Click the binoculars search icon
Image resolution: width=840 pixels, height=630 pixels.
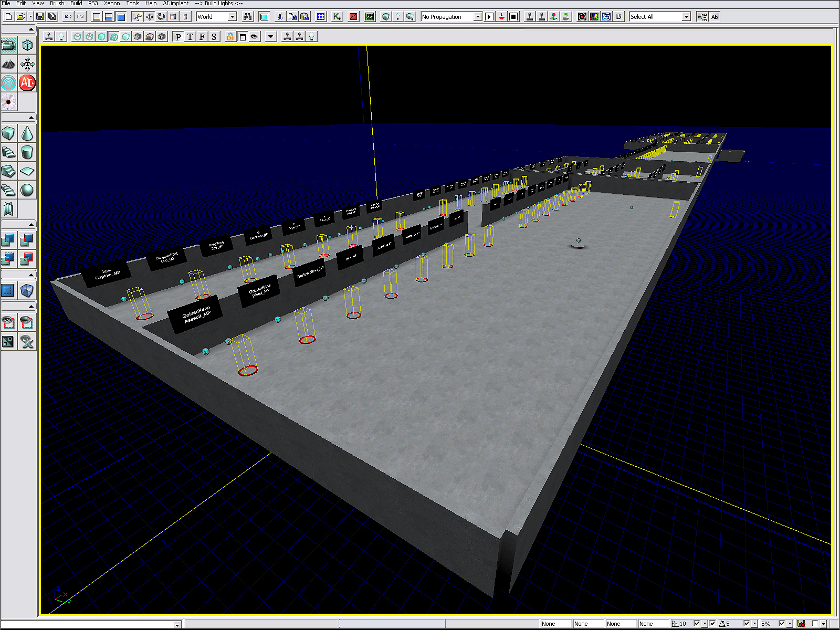(x=247, y=17)
